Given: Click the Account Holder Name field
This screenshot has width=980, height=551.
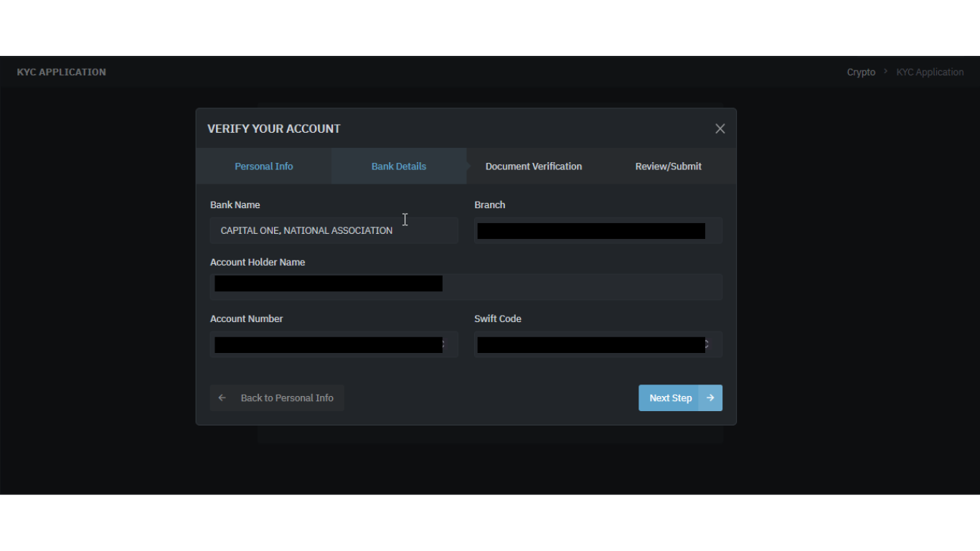Looking at the screenshot, I should click(x=466, y=286).
